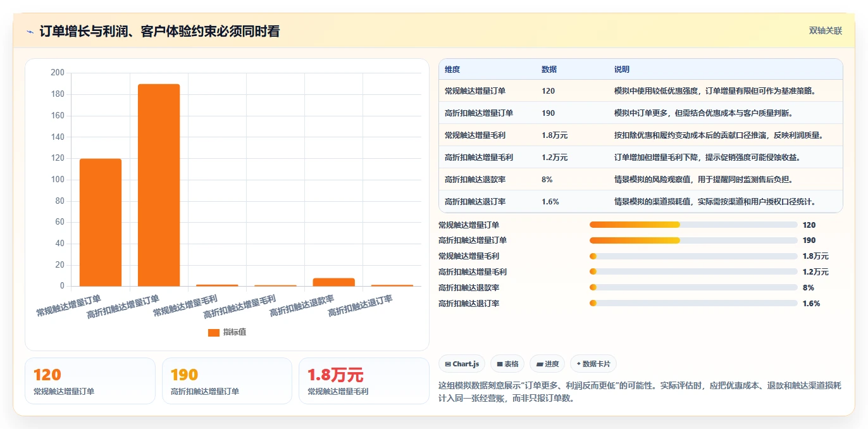The image size is (868, 429).
Task: Click the description starting 模拟中订单更多
Action: (704, 113)
